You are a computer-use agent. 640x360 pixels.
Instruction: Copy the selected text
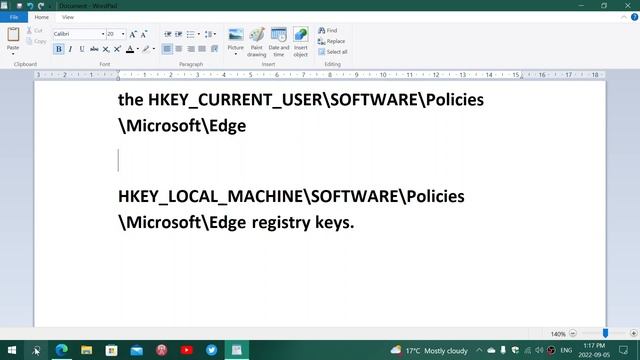(x=36, y=41)
